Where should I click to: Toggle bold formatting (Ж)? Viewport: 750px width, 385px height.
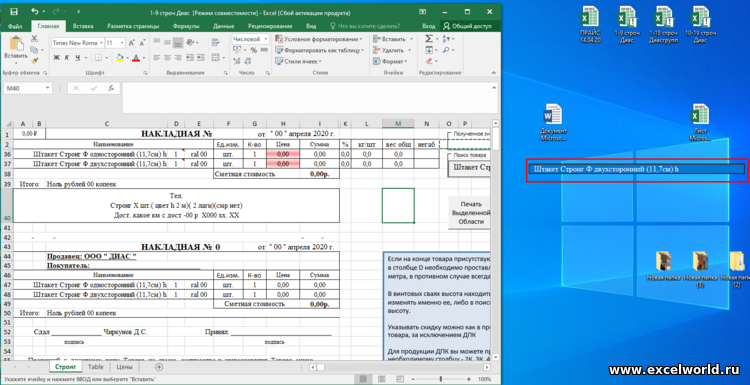click(x=56, y=58)
